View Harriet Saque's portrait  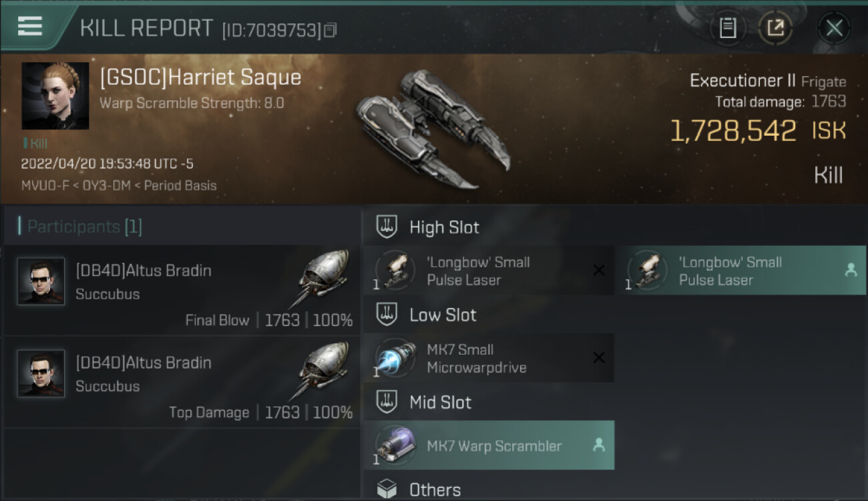(55, 96)
